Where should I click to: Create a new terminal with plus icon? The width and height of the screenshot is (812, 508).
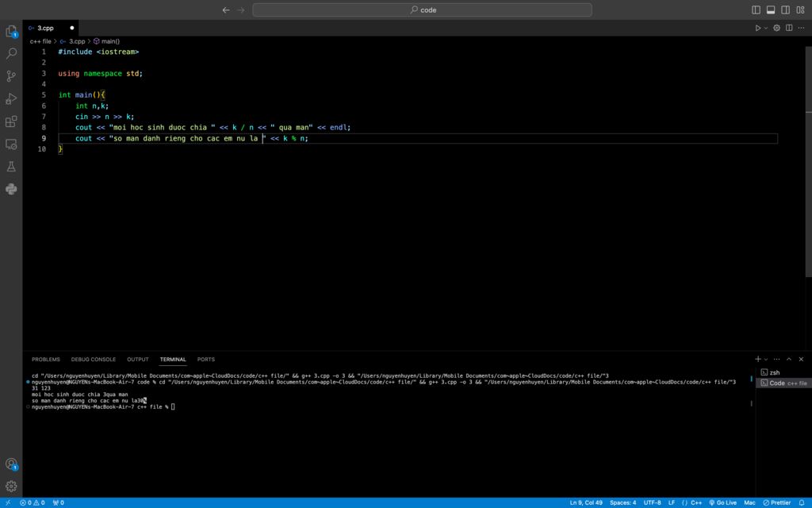[757, 359]
